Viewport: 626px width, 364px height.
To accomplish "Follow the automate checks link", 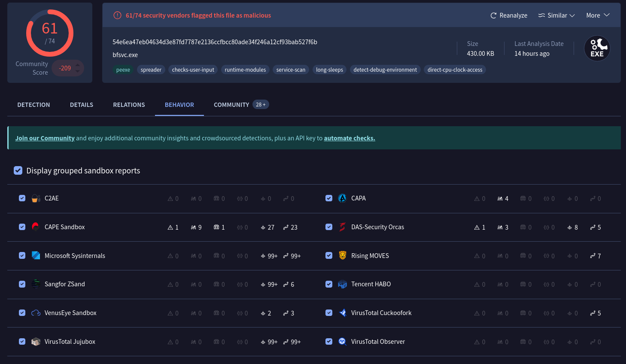I will pyautogui.click(x=349, y=138).
